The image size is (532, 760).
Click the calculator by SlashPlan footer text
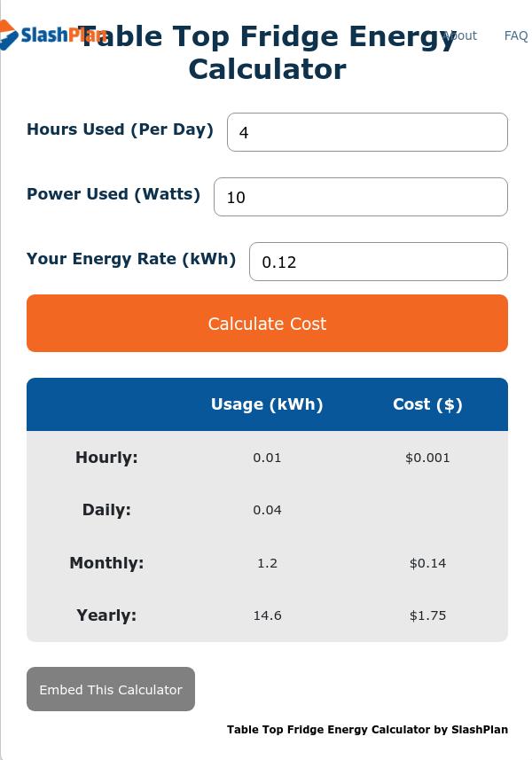pyautogui.click(x=367, y=730)
